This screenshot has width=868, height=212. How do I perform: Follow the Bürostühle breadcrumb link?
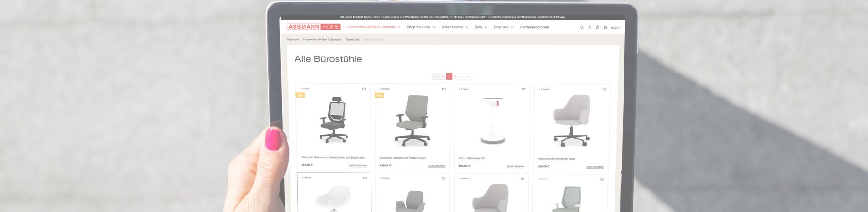tap(353, 40)
